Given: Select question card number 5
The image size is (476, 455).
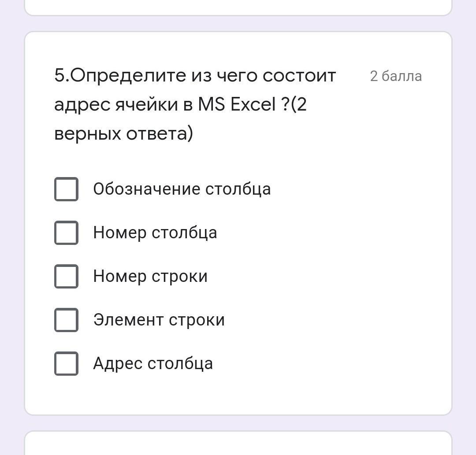Looking at the screenshot, I should pyautogui.click(x=238, y=220).
